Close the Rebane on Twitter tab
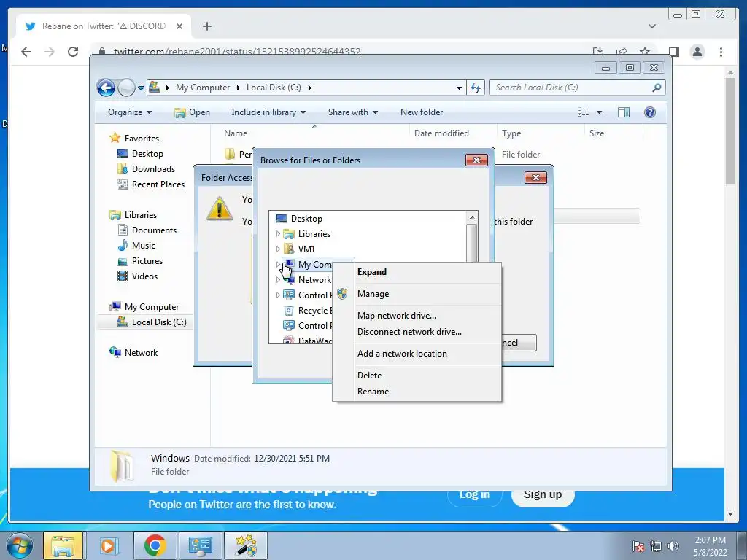 pyautogui.click(x=179, y=26)
